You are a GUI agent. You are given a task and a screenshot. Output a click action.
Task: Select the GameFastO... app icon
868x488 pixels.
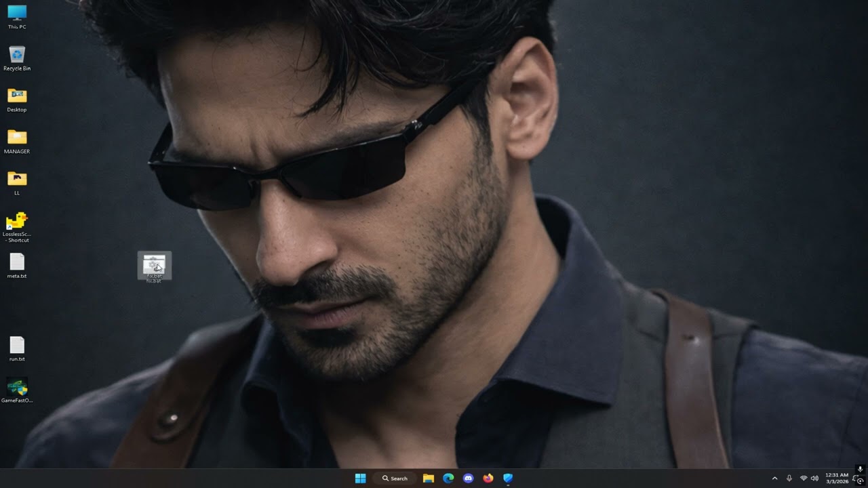pyautogui.click(x=17, y=391)
